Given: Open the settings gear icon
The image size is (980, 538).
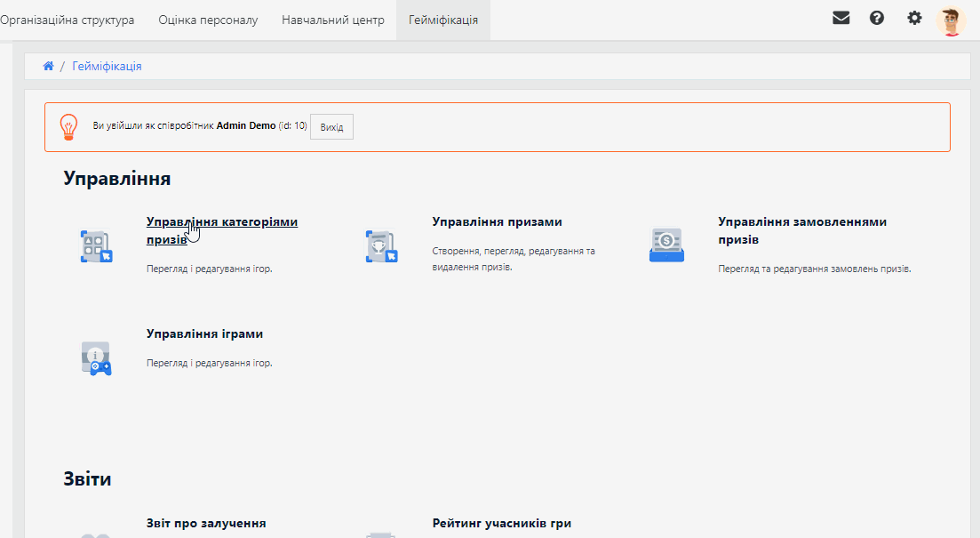Looking at the screenshot, I should click(x=914, y=18).
